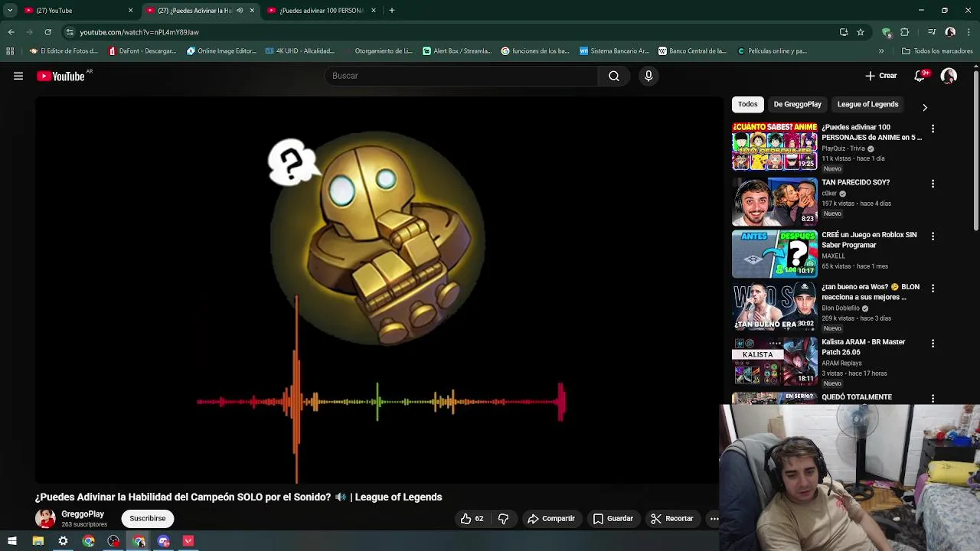This screenshot has height=551, width=980.
Task: Switch to ¿Puedes adivinar 100 PERSONA tab
Action: pos(322,11)
